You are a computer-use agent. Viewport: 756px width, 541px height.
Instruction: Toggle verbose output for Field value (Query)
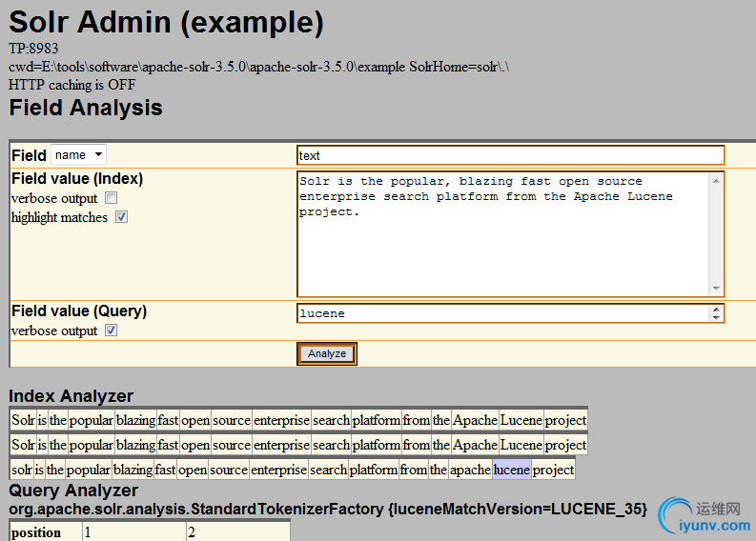pos(112,331)
